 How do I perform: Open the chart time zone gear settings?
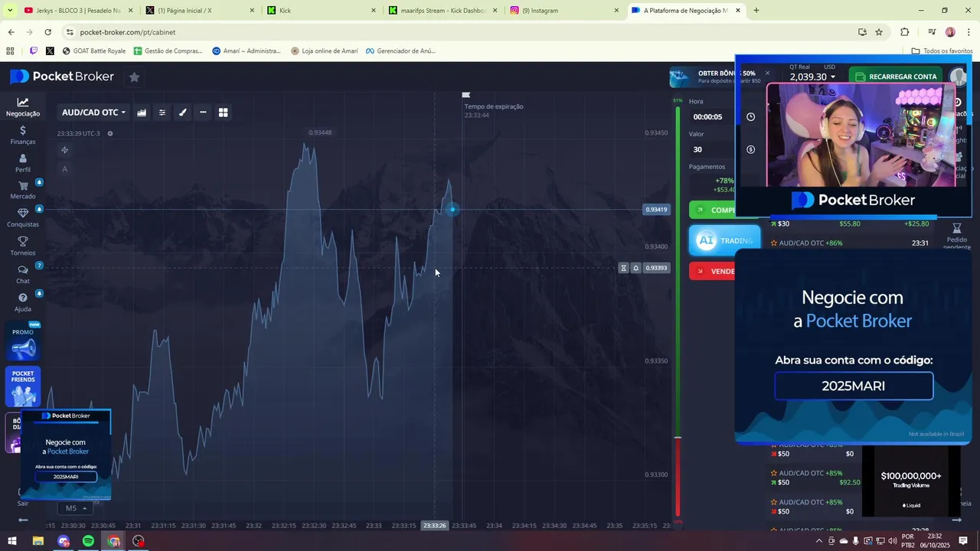pyautogui.click(x=110, y=133)
